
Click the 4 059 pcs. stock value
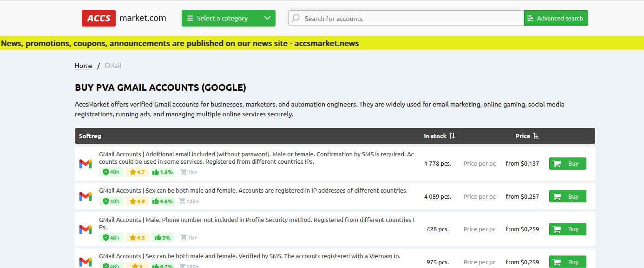click(438, 196)
